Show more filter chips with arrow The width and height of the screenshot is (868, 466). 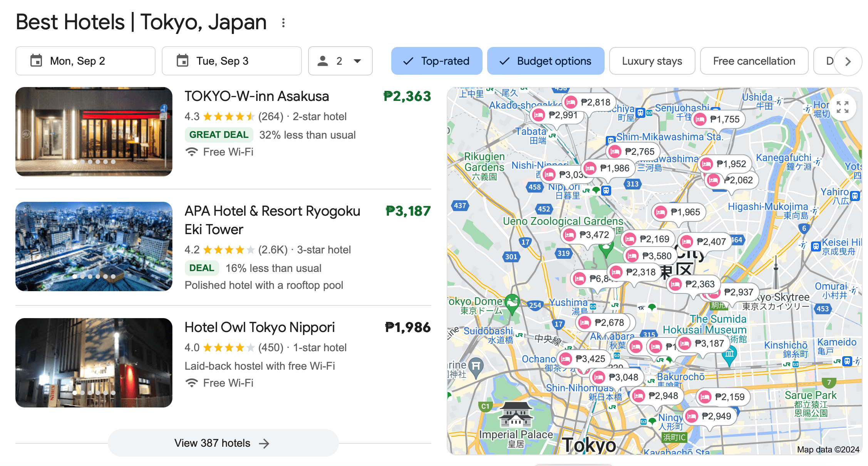(848, 62)
